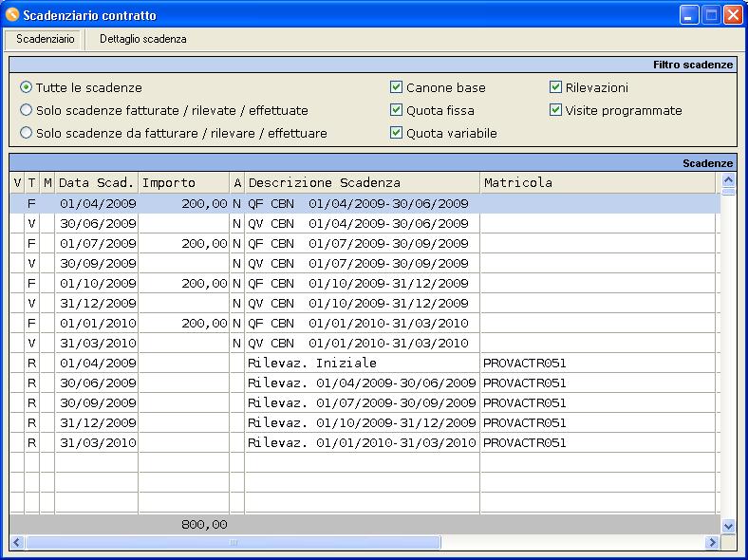
Task: Click Importo 200,00 in the 01/10/2009 row
Action: (204, 284)
